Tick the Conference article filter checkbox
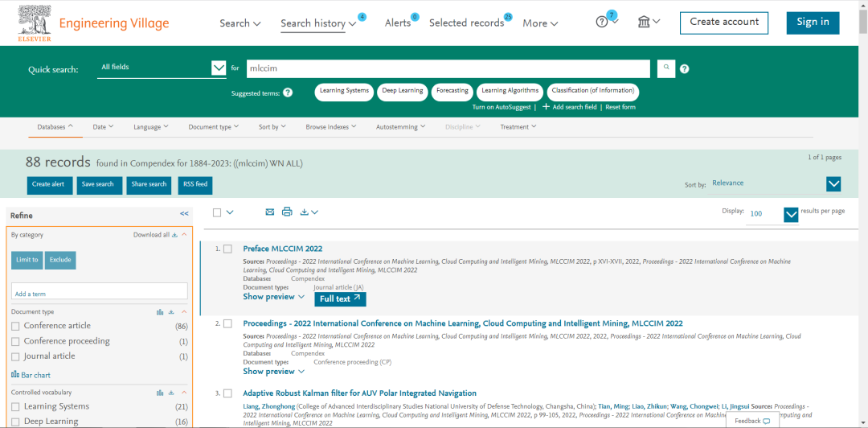The width and height of the screenshot is (868, 428). (x=15, y=326)
